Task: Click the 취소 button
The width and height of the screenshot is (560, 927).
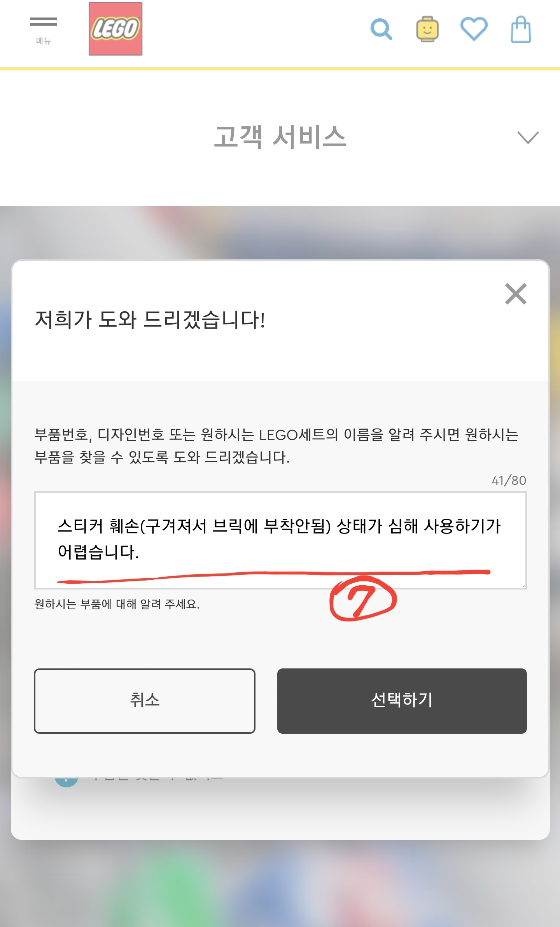Action: coord(145,701)
